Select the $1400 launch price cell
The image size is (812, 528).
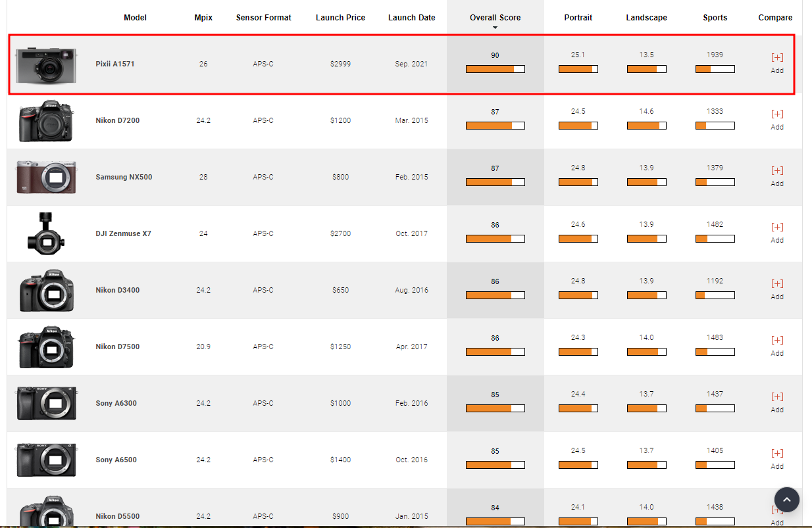tap(340, 460)
